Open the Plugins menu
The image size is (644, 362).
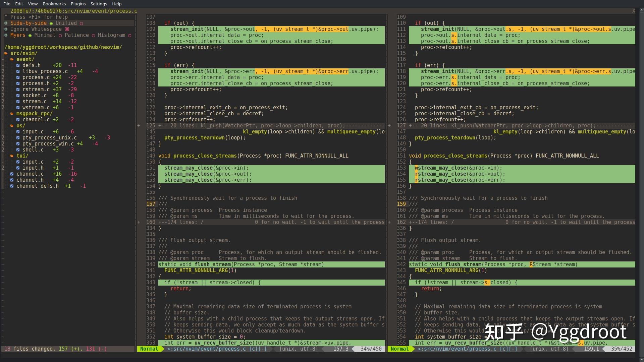78,4
